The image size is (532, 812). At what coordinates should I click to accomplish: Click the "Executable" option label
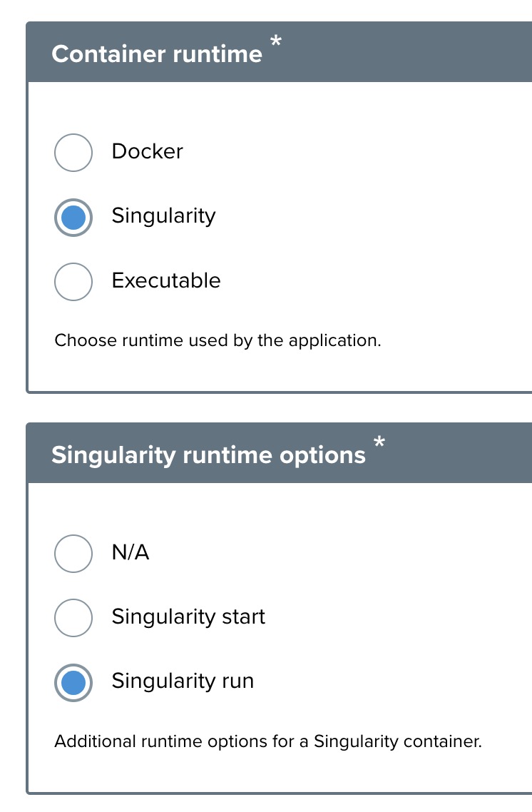pos(166,280)
